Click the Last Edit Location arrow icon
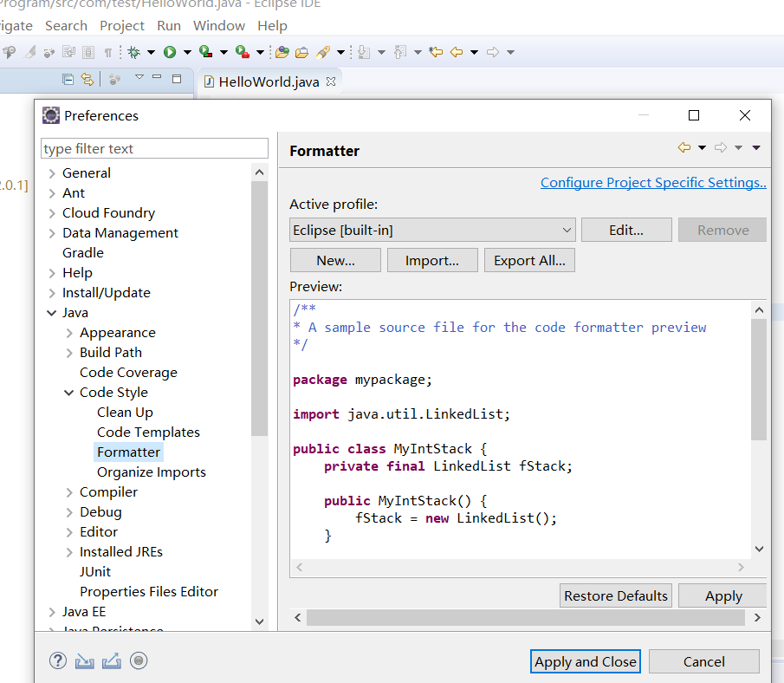Viewport: 784px width, 683px height. click(x=436, y=51)
